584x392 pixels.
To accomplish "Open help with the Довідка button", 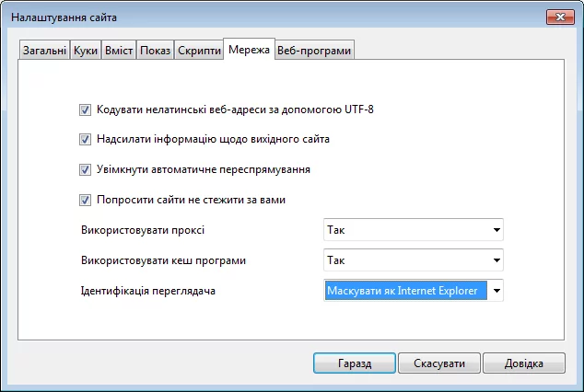I will click(x=523, y=363).
